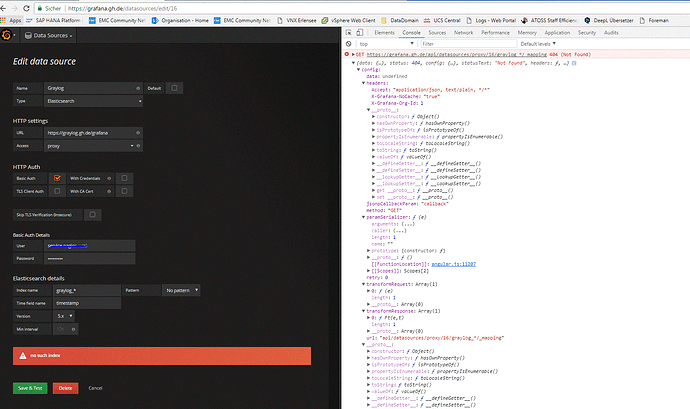The width and height of the screenshot is (690, 409).
Task: Open the UCS Central bookmark
Action: pyautogui.click(x=442, y=20)
